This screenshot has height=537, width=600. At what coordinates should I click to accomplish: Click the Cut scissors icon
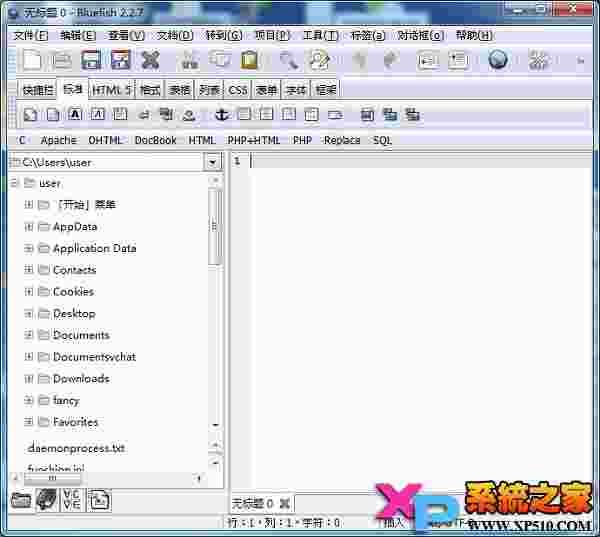(189, 60)
